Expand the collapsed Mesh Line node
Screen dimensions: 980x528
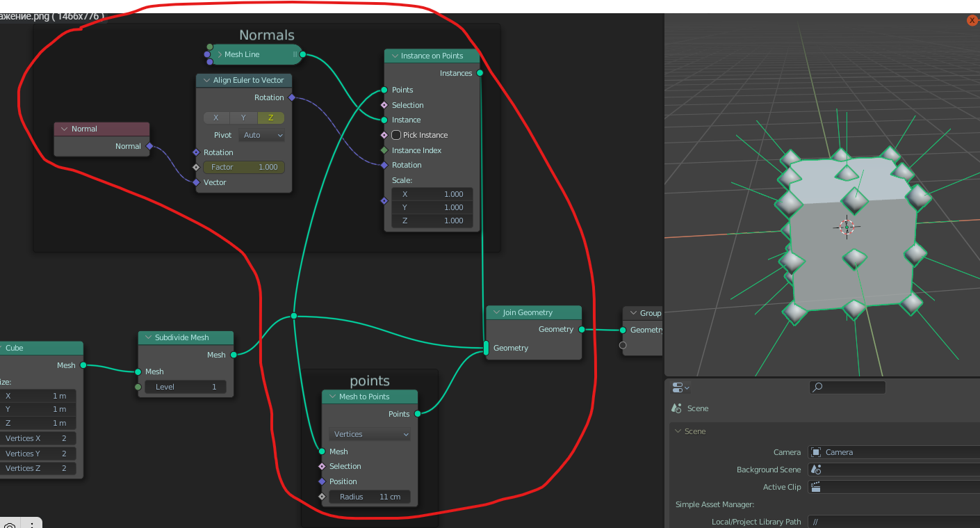(x=220, y=54)
